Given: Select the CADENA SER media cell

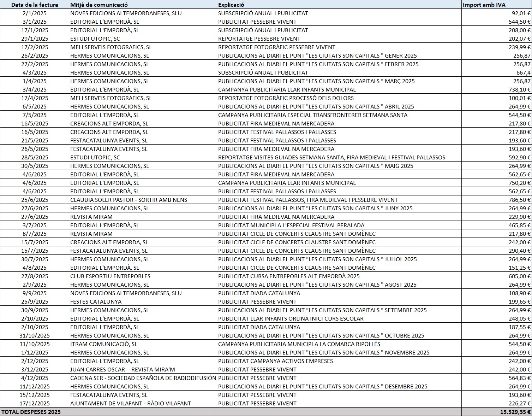Looking at the screenshot, I should coord(143,378).
